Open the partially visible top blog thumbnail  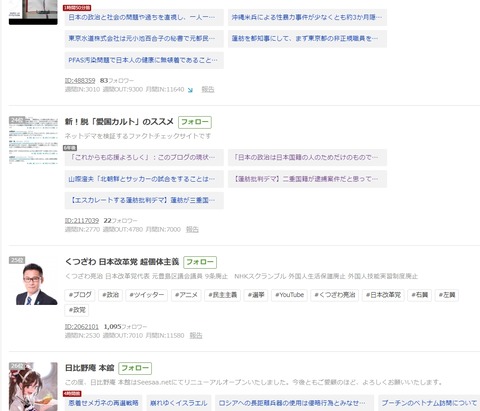click(x=33, y=12)
